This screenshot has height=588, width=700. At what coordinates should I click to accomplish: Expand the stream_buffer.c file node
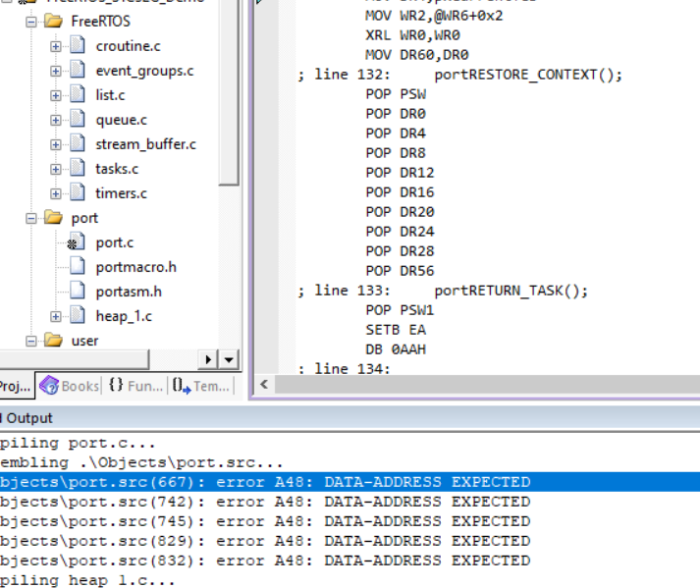pos(55,144)
